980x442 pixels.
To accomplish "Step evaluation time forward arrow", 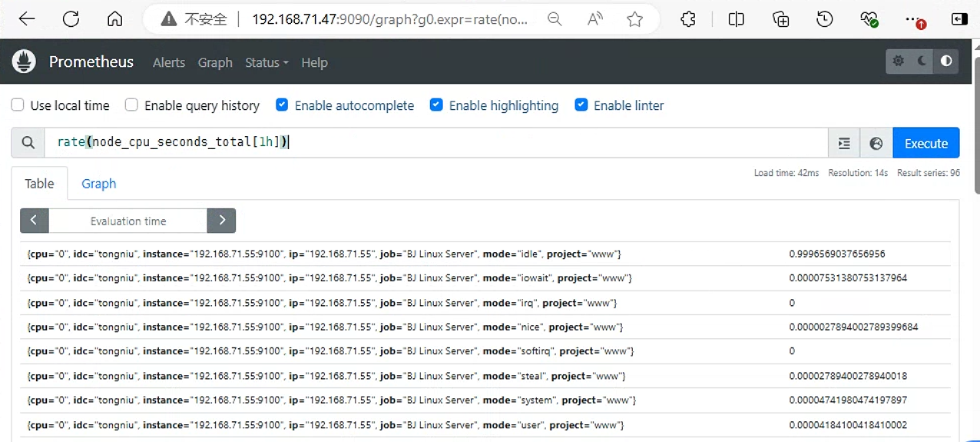I will tap(221, 221).
